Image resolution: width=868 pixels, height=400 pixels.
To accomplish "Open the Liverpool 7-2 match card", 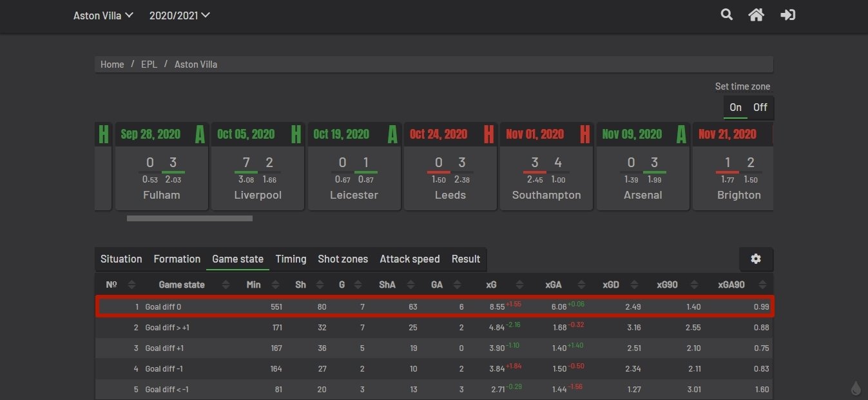I will tap(258, 174).
